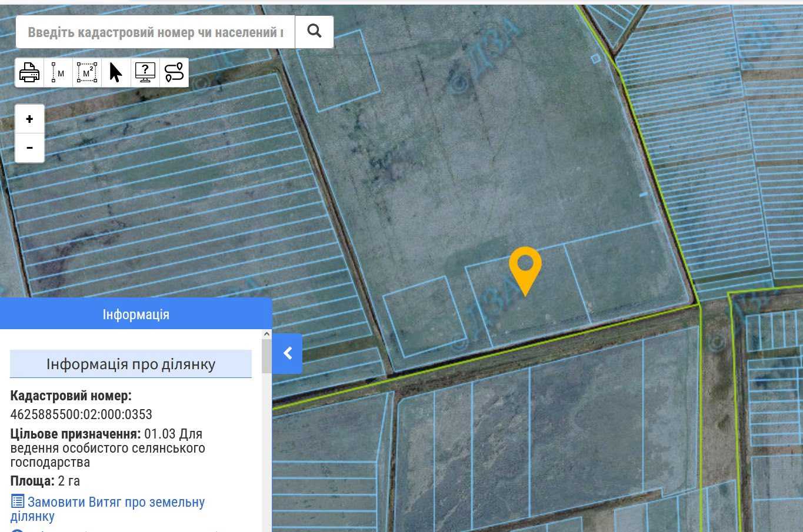
Task: Activate the arrow cursor selection tool
Action: click(116, 73)
